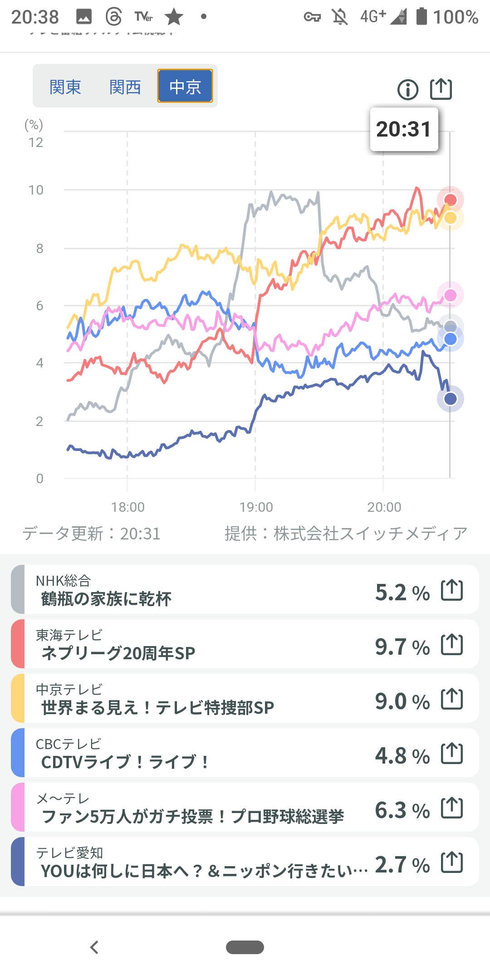
Task: Open 鶴瓶の家族に乾杯 program entry
Action: [107, 599]
